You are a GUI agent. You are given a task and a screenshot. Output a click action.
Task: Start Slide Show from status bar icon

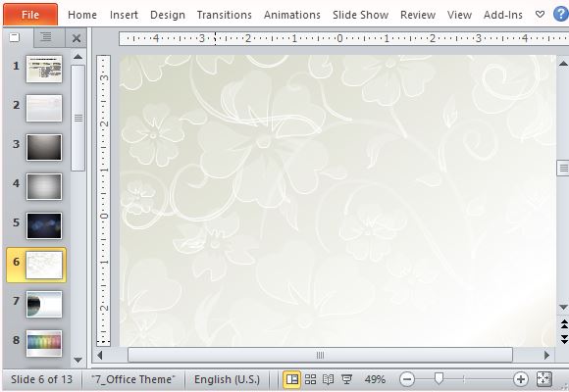click(x=346, y=379)
